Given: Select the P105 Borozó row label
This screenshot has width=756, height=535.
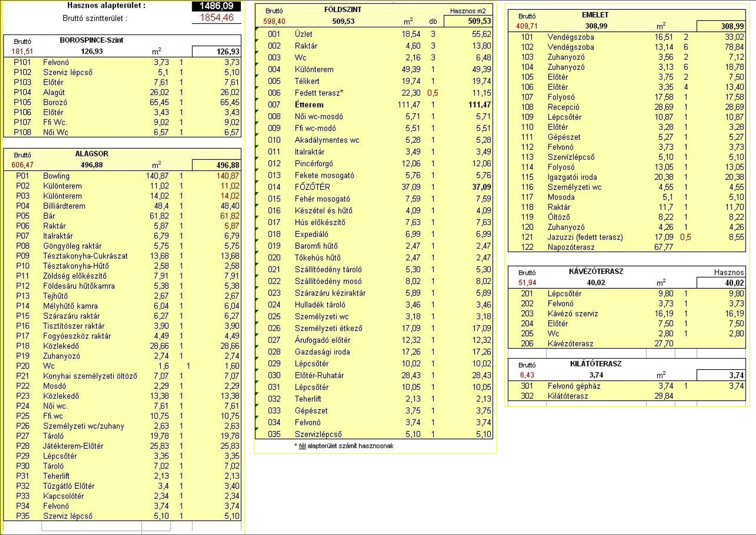Looking at the screenshot, I should tap(55, 103).
